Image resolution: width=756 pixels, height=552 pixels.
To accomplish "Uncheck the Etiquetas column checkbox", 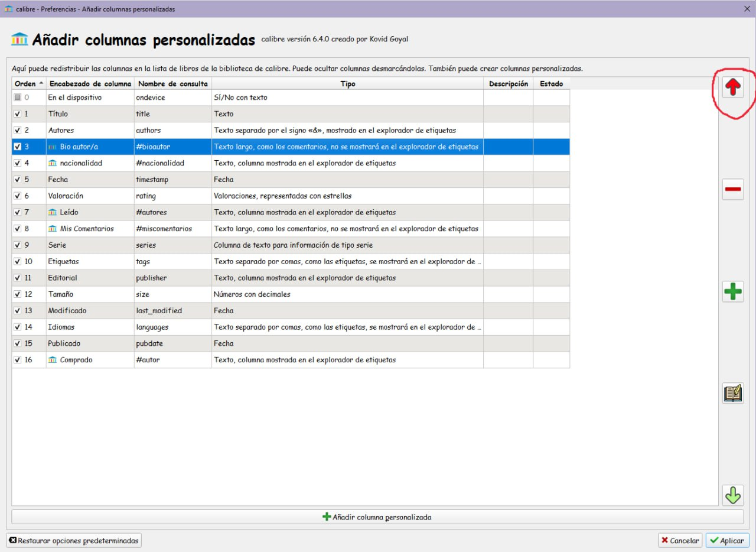I will [x=18, y=261].
